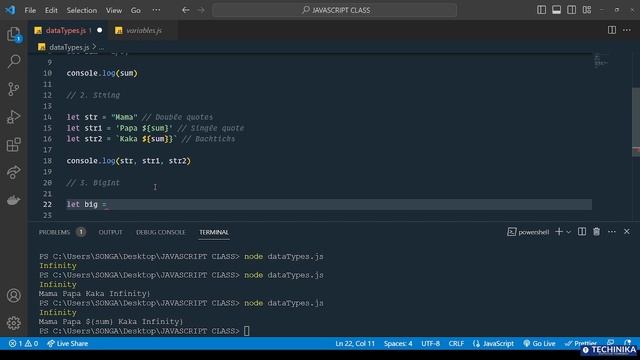Split the editor to the right
Screen dimensions: 640x360
pyautogui.click(x=611, y=30)
